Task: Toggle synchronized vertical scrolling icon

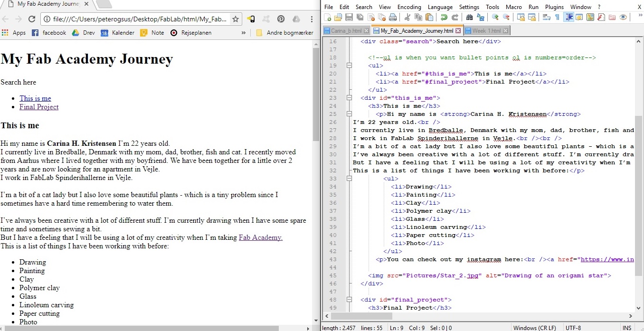Action: 521,18
